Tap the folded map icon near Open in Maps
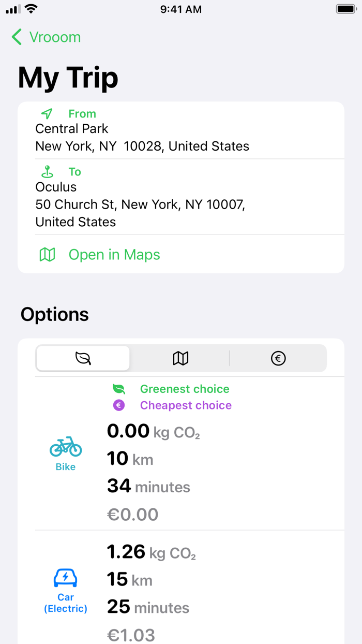362x644 pixels. [x=47, y=255]
